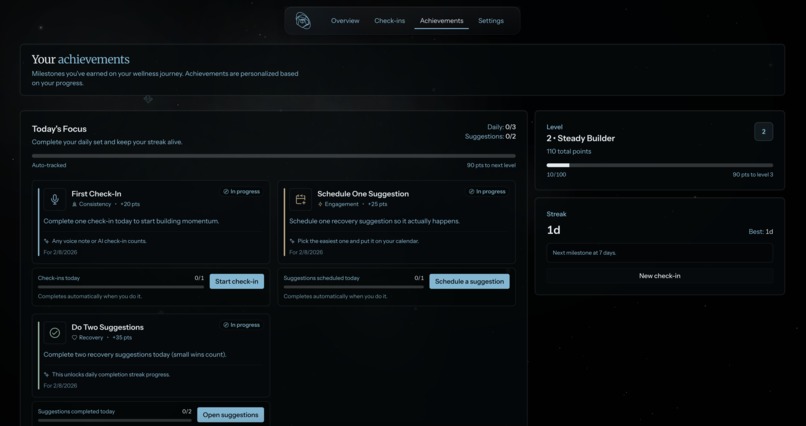Click the microphone icon on First Check-In card
The width and height of the screenshot is (806, 426).
coord(54,199)
